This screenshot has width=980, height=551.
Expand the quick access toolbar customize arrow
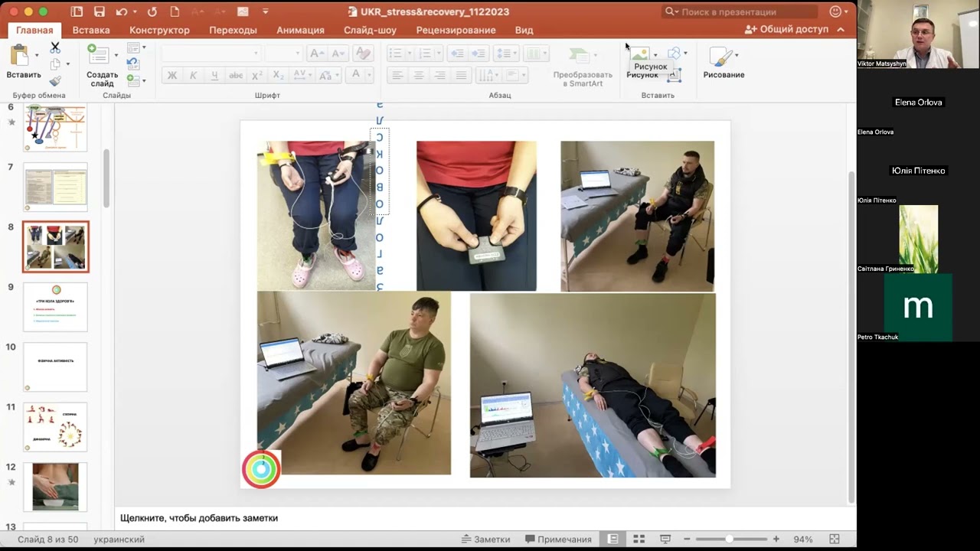(x=266, y=11)
